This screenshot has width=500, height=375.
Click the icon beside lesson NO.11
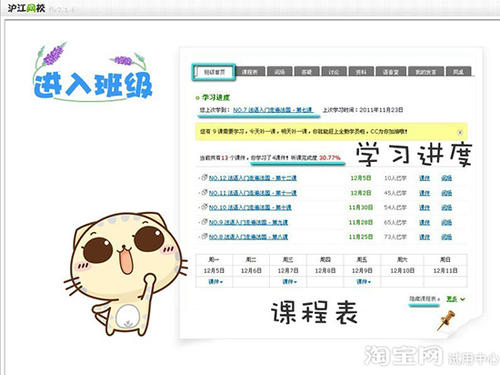tap(204, 192)
